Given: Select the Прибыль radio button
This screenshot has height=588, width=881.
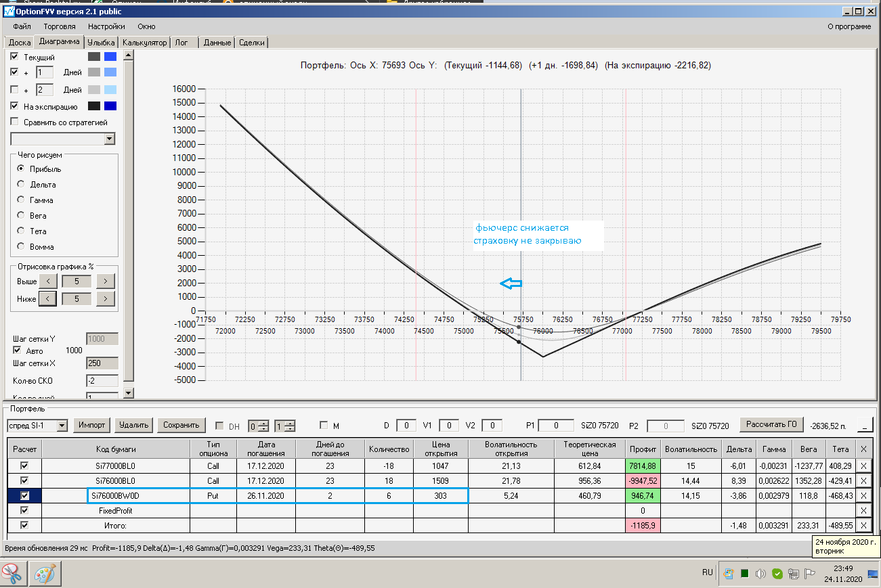Looking at the screenshot, I should click(x=21, y=169).
